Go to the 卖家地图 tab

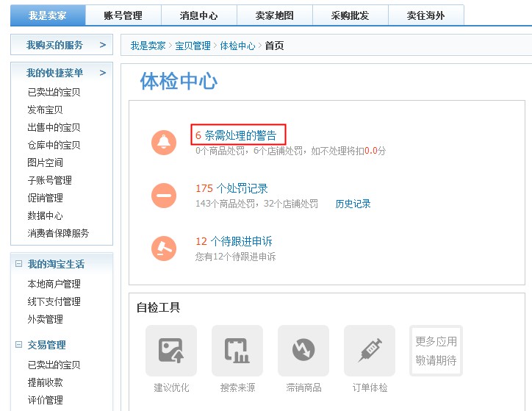point(274,15)
